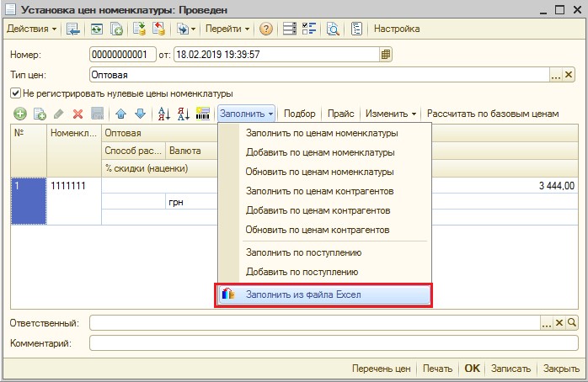Click the grey diskette end-edit icon
588x382 pixels.
click(x=98, y=114)
